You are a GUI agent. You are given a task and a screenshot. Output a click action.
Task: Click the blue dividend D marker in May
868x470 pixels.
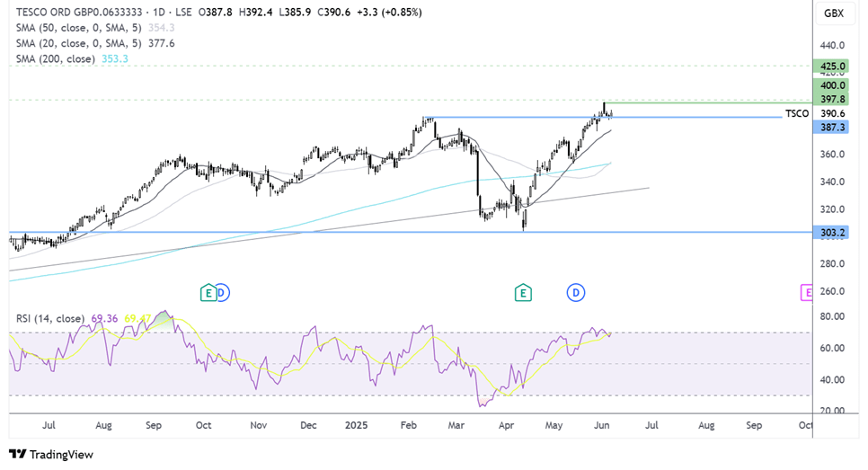[x=576, y=292]
